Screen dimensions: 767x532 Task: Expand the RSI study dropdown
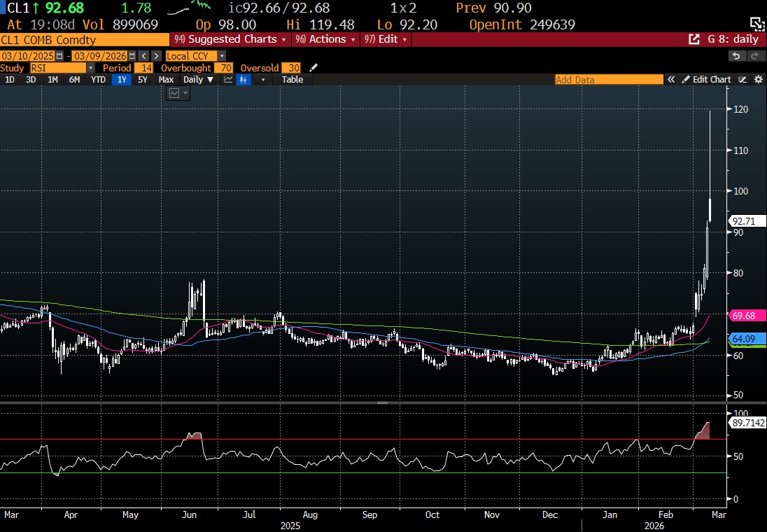pos(90,68)
